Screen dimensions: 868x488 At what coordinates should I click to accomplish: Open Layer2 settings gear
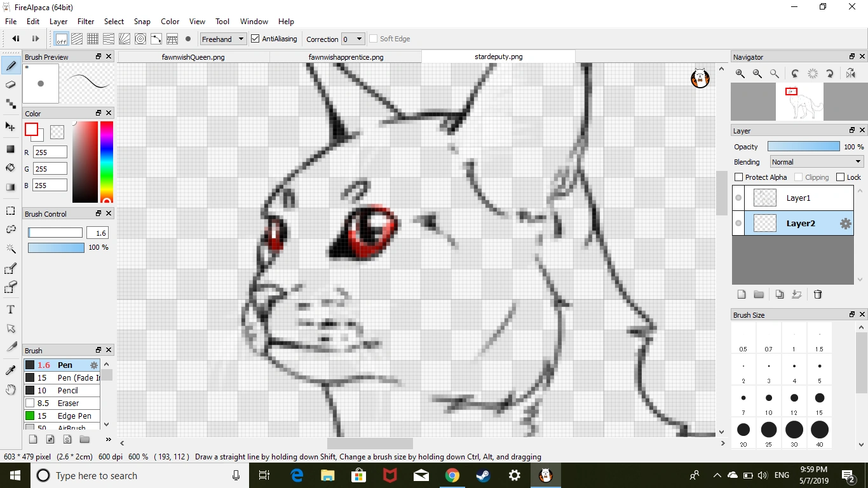pos(846,224)
